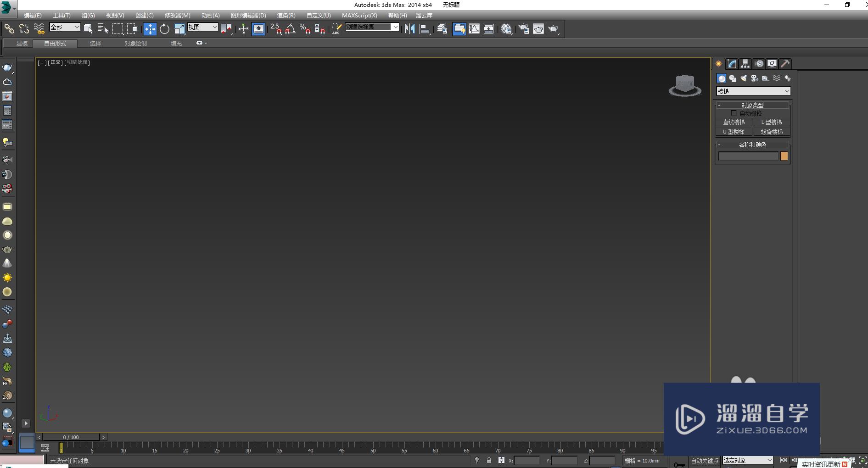This screenshot has height=468, width=868.
Task: Collapse the 名称和颜色 rollout
Action: [752, 145]
